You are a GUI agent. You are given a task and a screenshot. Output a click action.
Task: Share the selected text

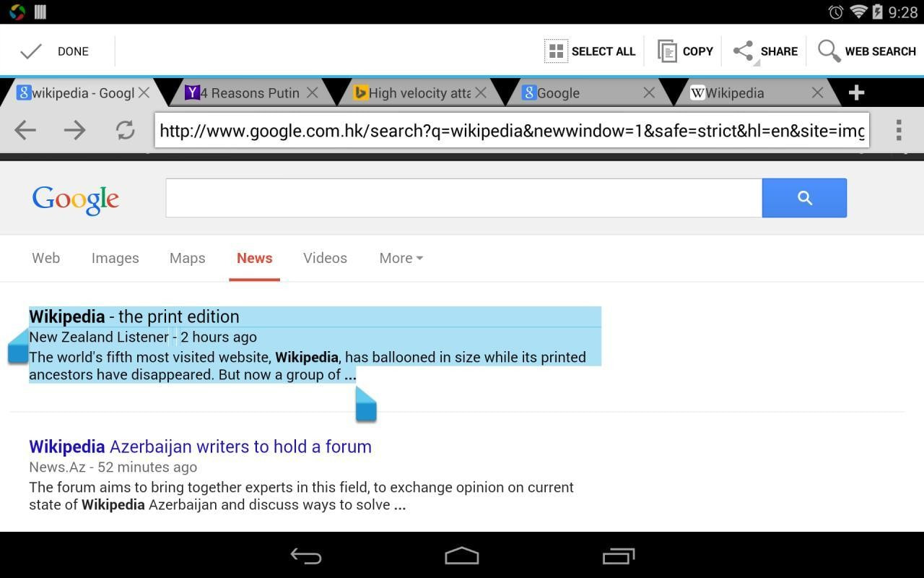point(764,51)
